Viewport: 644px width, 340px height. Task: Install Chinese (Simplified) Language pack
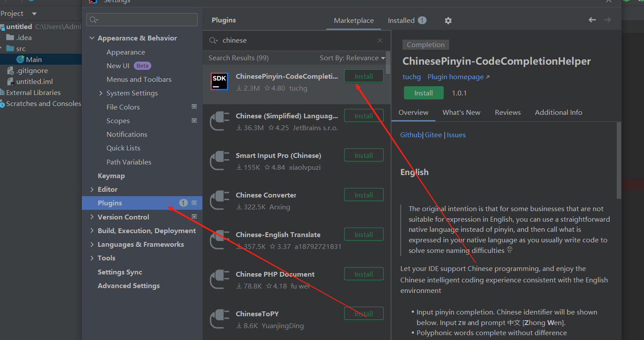pos(364,116)
